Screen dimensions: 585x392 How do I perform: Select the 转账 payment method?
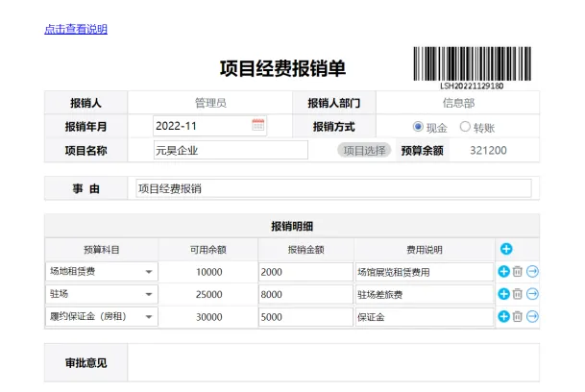[x=466, y=127]
